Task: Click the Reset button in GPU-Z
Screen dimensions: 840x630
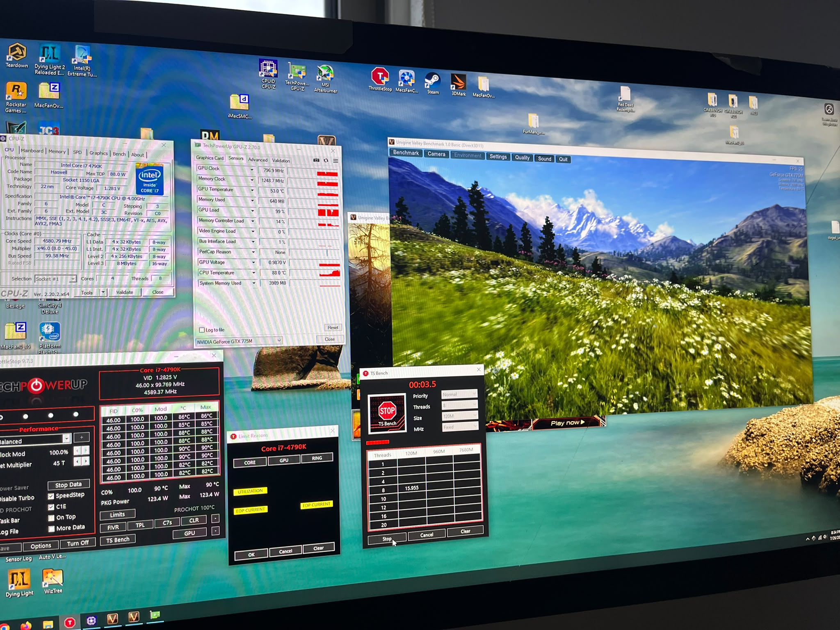Action: (x=333, y=328)
